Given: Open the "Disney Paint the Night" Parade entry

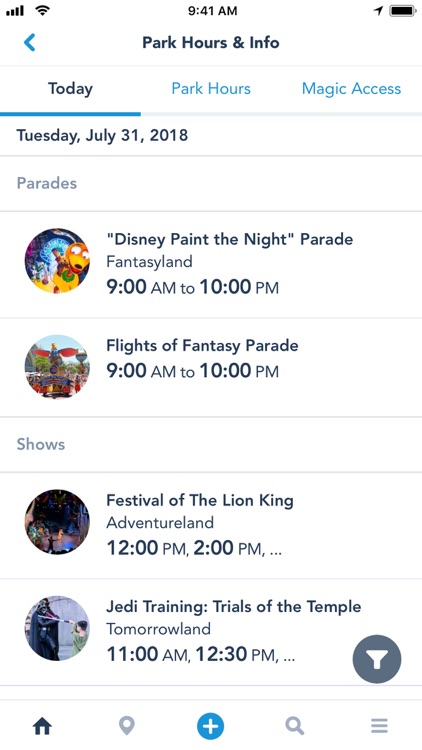Looking at the screenshot, I should (x=211, y=265).
